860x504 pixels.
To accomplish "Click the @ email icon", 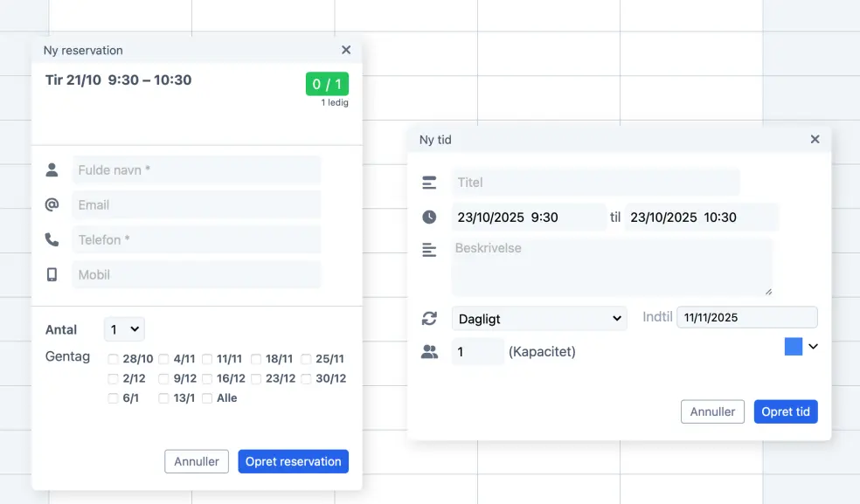I will [x=52, y=204].
